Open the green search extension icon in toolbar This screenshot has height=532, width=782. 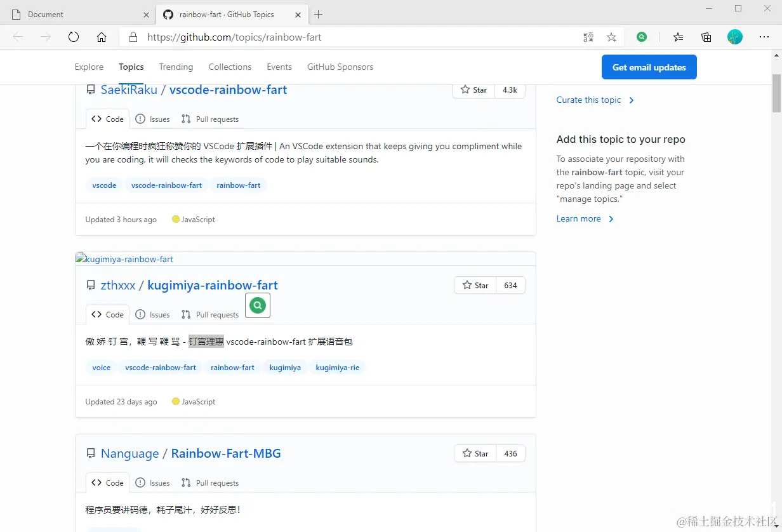[x=642, y=37]
